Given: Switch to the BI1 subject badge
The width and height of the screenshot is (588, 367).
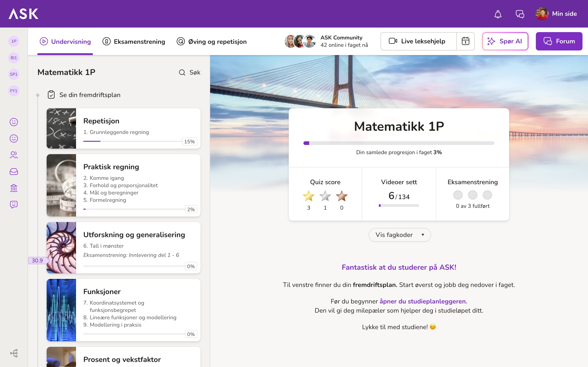Looking at the screenshot, I should pyautogui.click(x=14, y=58).
